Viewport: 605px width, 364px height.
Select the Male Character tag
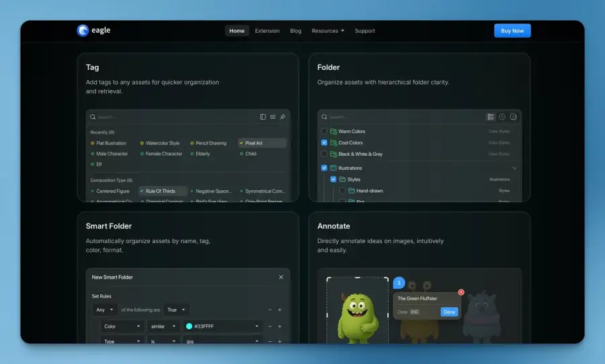click(109, 154)
